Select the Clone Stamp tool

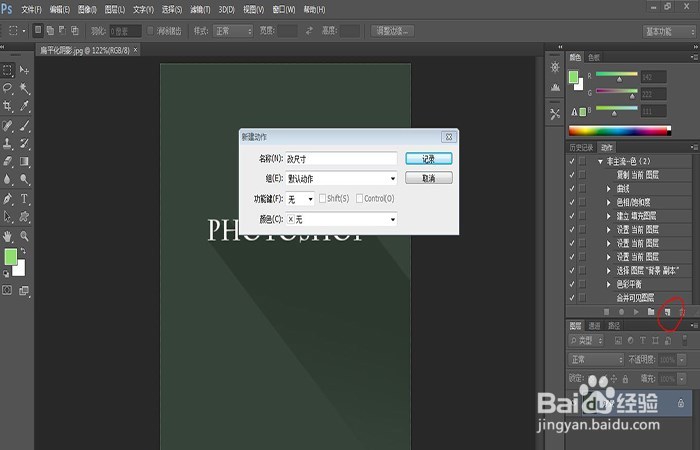pyautogui.click(x=8, y=143)
